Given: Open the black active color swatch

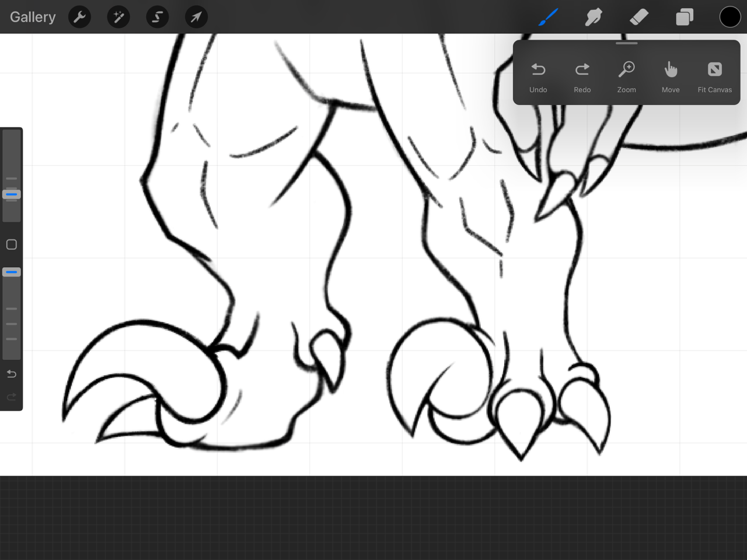Looking at the screenshot, I should coord(730,17).
